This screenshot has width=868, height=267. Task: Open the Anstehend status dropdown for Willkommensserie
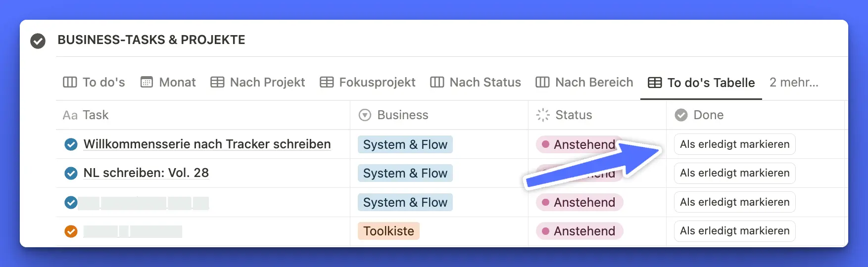point(578,144)
